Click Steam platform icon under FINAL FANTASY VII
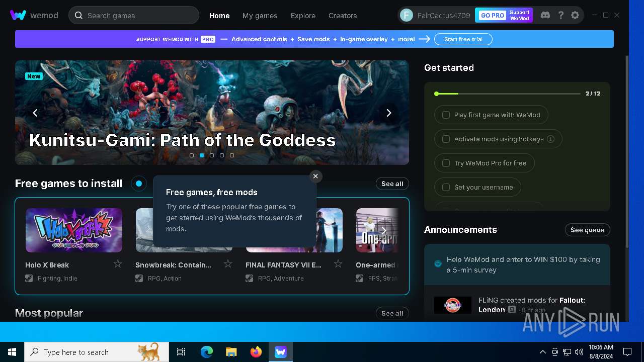The height and width of the screenshot is (362, 644). click(250, 278)
